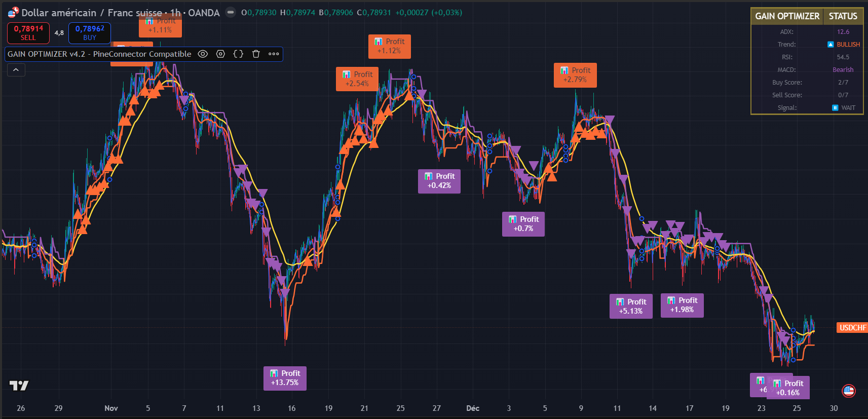868x419 pixels.
Task: Click the BUY 0,78962 button
Action: click(x=90, y=33)
